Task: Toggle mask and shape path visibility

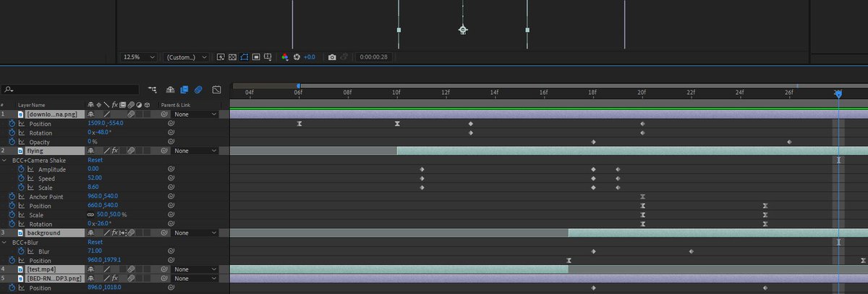Action: point(244,56)
